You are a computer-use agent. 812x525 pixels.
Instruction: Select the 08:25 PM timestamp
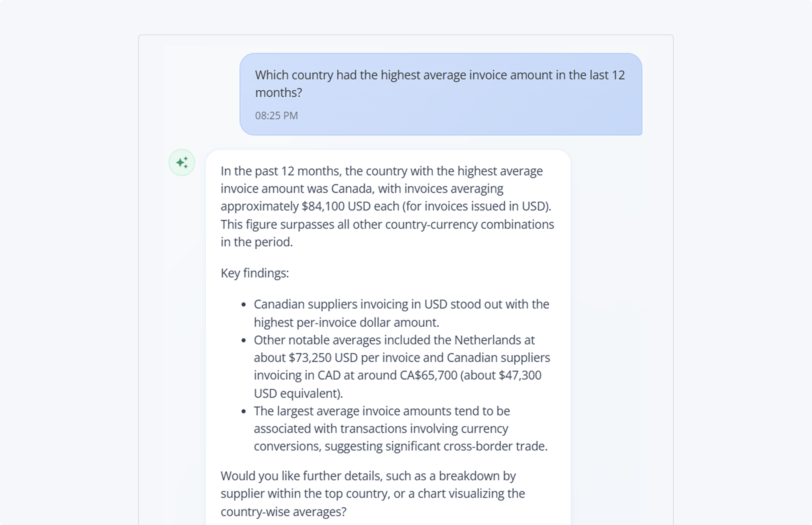click(x=276, y=116)
